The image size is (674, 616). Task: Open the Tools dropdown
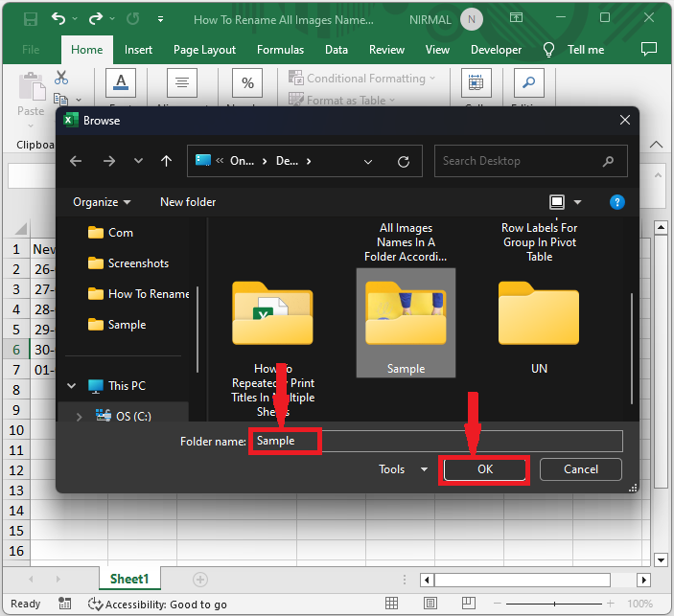coord(404,469)
